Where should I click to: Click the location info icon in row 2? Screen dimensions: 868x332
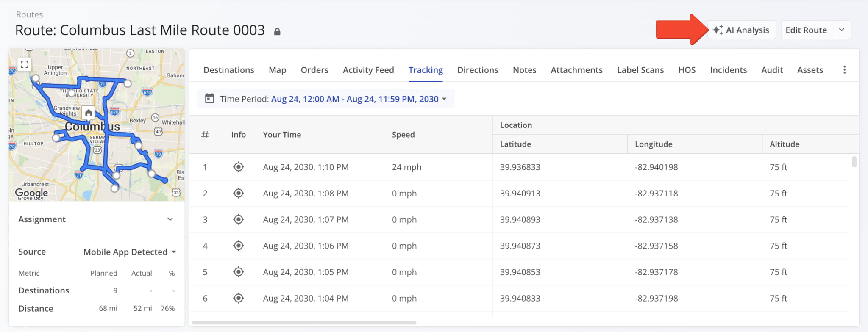pyautogui.click(x=239, y=193)
